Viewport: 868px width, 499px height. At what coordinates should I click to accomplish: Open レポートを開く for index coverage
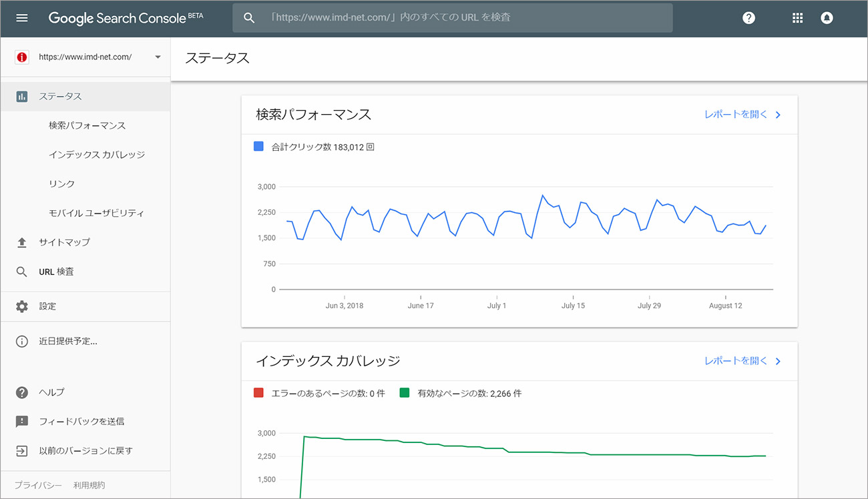[736, 361]
